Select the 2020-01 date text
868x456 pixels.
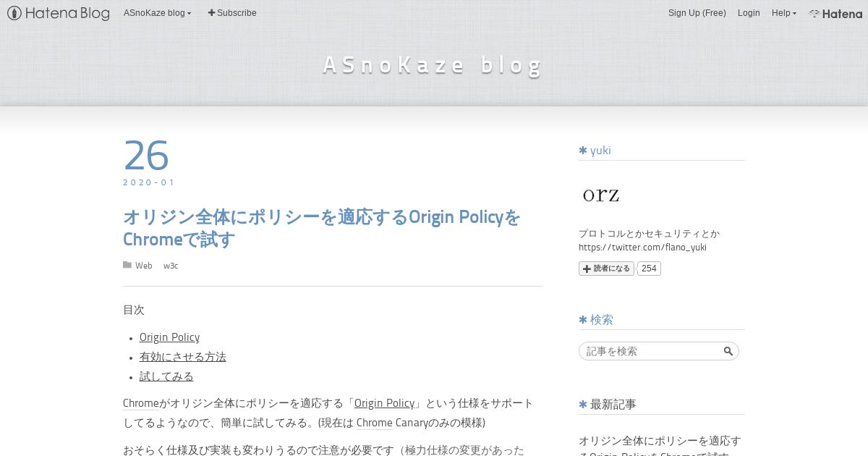[x=149, y=182]
